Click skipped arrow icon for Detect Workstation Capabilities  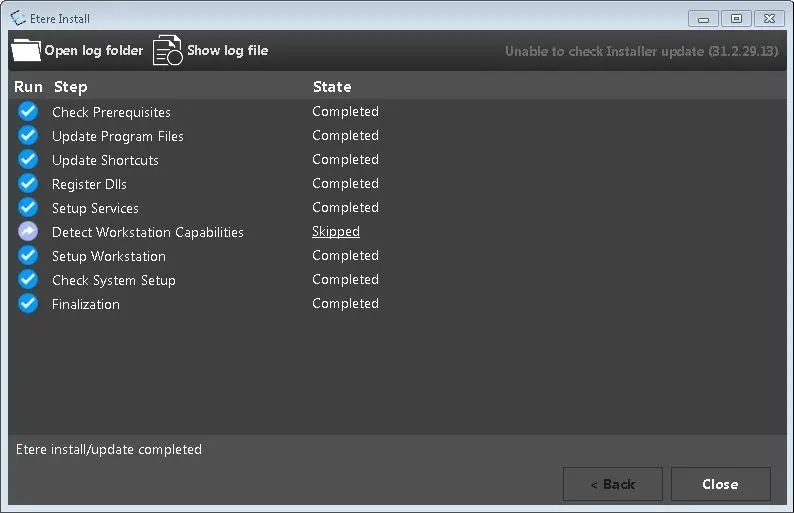pos(28,232)
